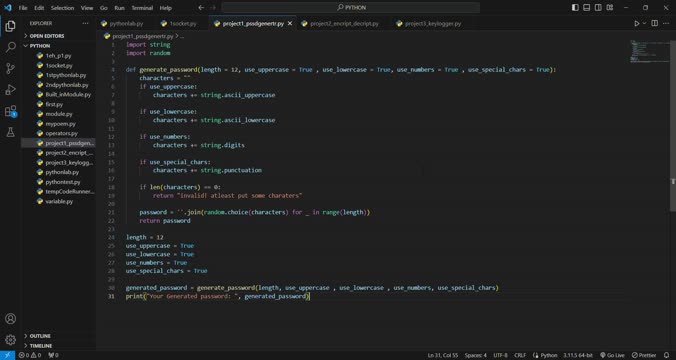Open the Help menu
676x360 pixels.
pyautogui.click(x=166, y=8)
